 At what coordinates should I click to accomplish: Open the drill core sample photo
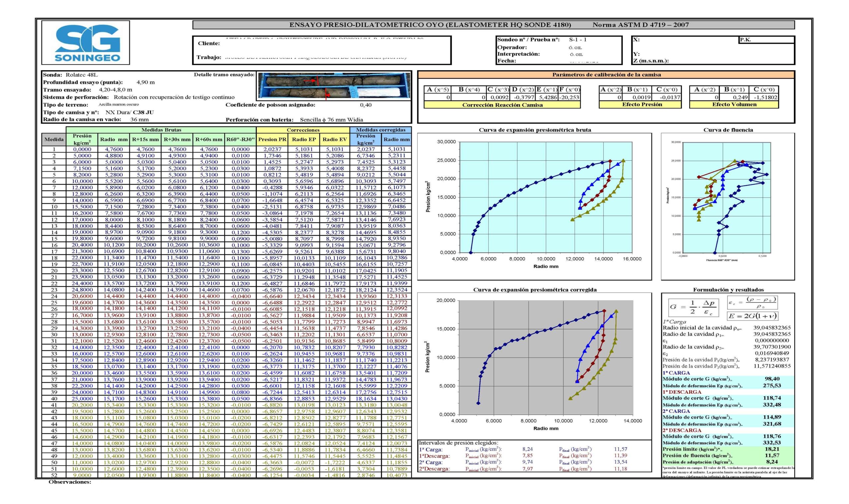[334, 85]
